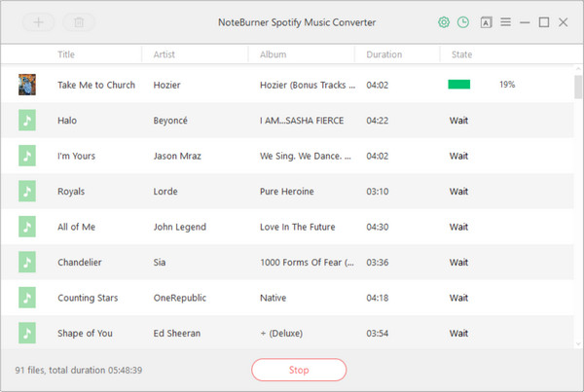
Task: Select the song title Shape of You
Action: [85, 334]
